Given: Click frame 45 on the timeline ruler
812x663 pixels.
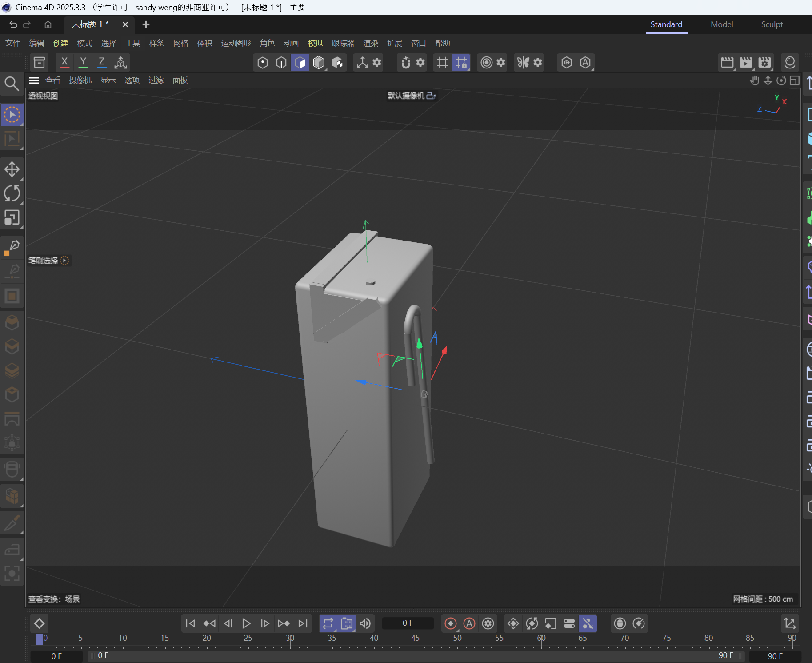Looking at the screenshot, I should pos(415,638).
